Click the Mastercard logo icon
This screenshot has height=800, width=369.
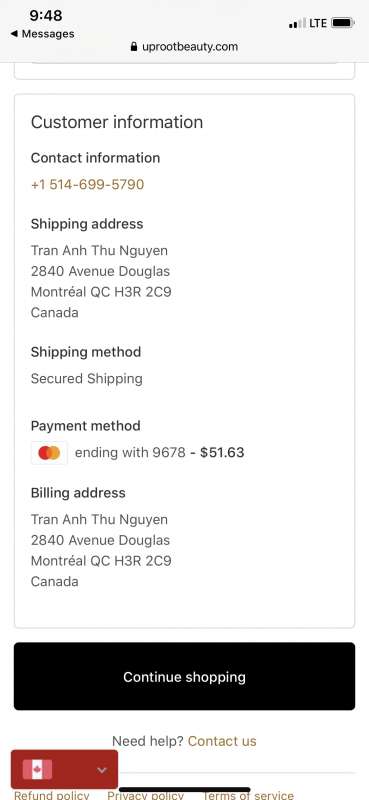point(49,453)
